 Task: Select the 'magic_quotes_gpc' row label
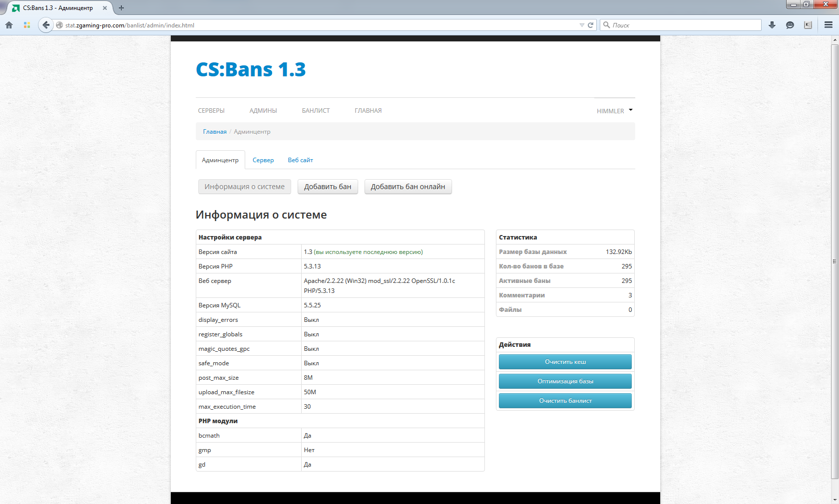tap(224, 349)
